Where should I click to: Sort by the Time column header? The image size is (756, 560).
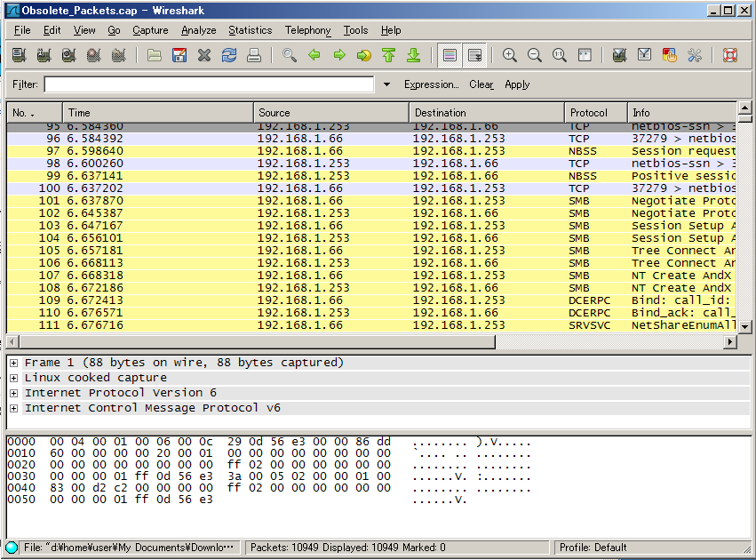tap(158, 113)
